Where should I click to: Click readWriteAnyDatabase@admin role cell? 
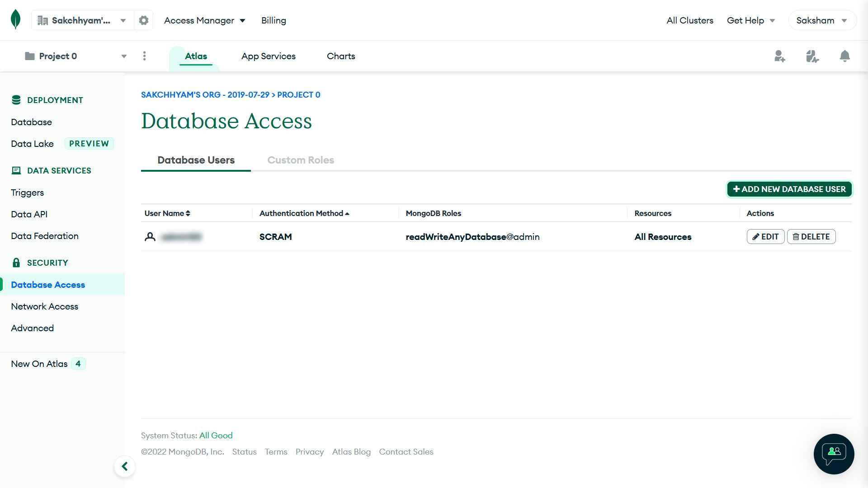(x=472, y=237)
